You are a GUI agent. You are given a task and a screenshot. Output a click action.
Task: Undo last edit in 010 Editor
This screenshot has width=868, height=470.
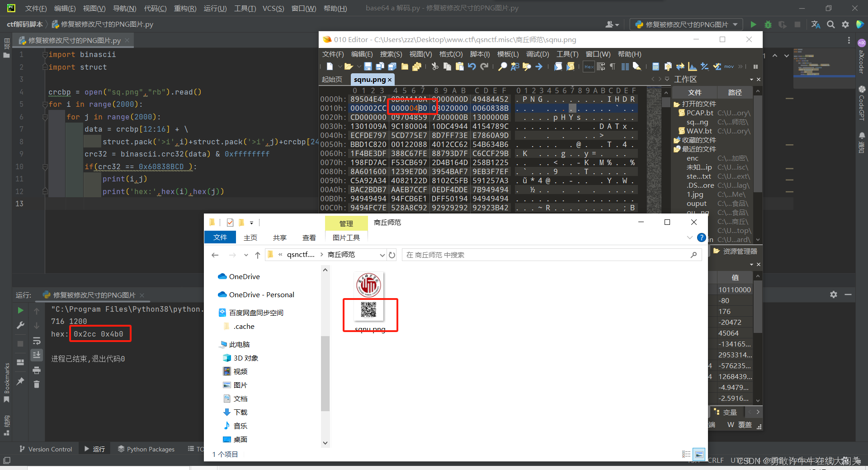point(472,66)
